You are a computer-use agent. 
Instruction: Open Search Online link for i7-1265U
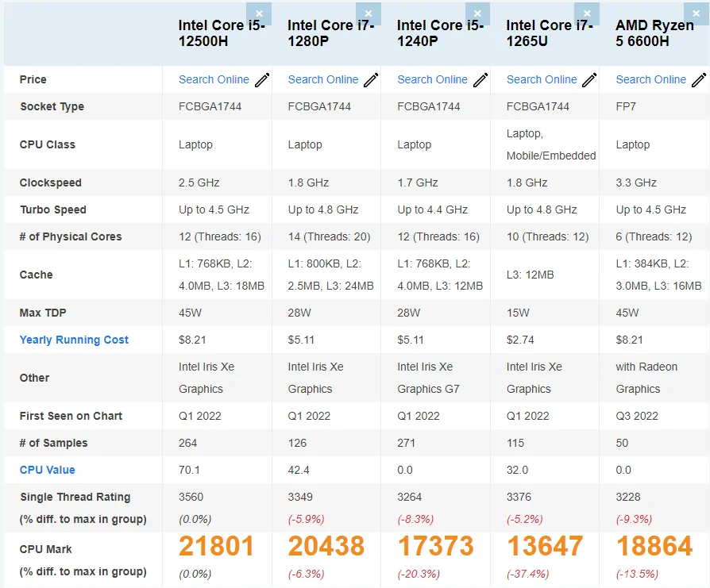[542, 79]
